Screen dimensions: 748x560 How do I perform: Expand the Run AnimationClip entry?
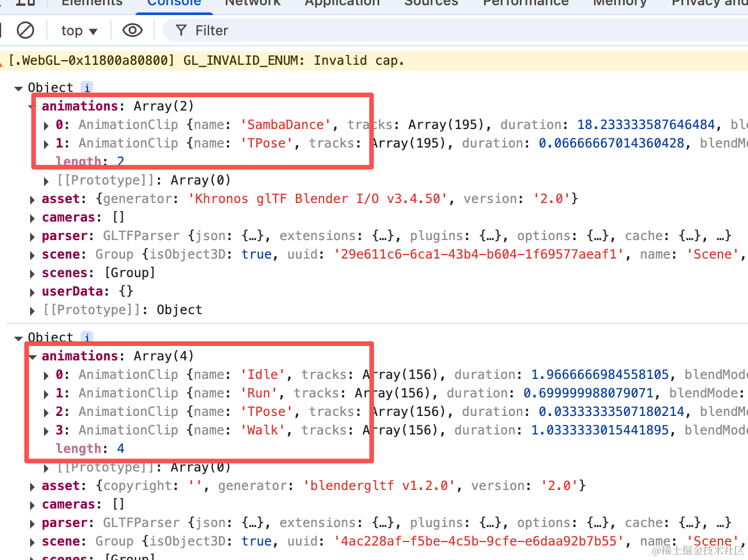click(46, 393)
